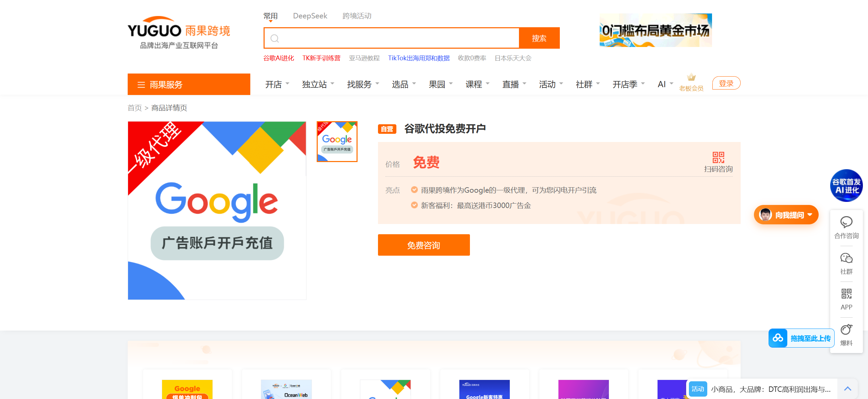Open the 亚马逊教程 hot search link
Viewport: 868px width, 399px height.
tap(364, 58)
